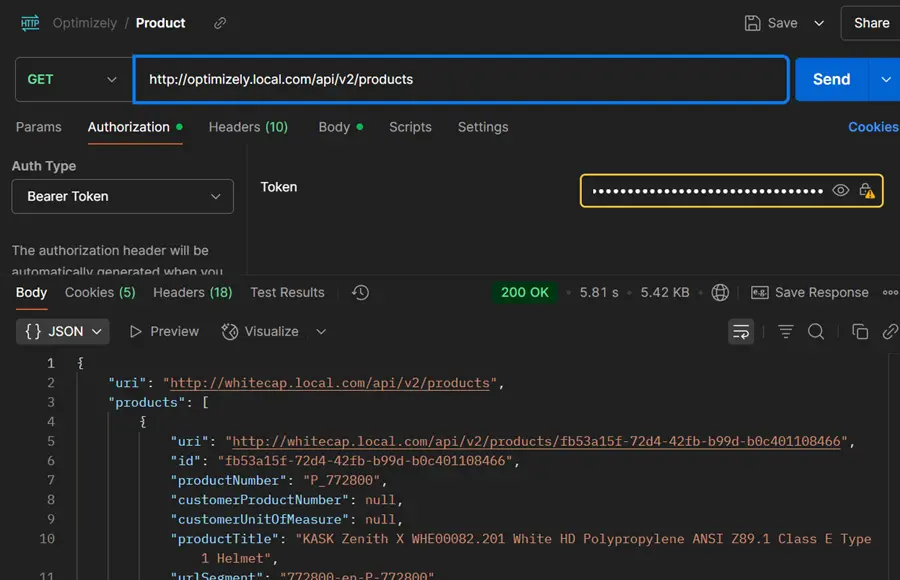Click the "P_772800" productNumber value

[x=342, y=480]
